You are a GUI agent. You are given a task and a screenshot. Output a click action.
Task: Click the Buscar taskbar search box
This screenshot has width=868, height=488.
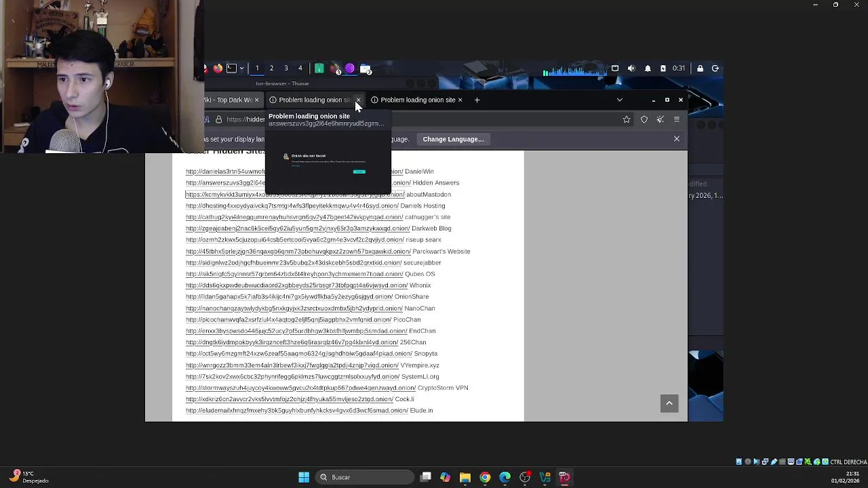[366, 477]
